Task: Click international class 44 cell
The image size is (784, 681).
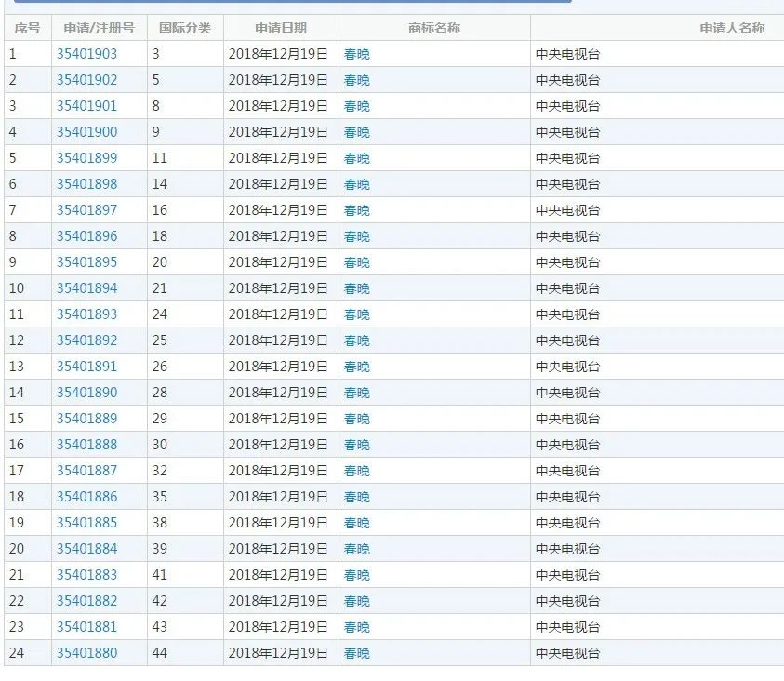Action: click(185, 652)
